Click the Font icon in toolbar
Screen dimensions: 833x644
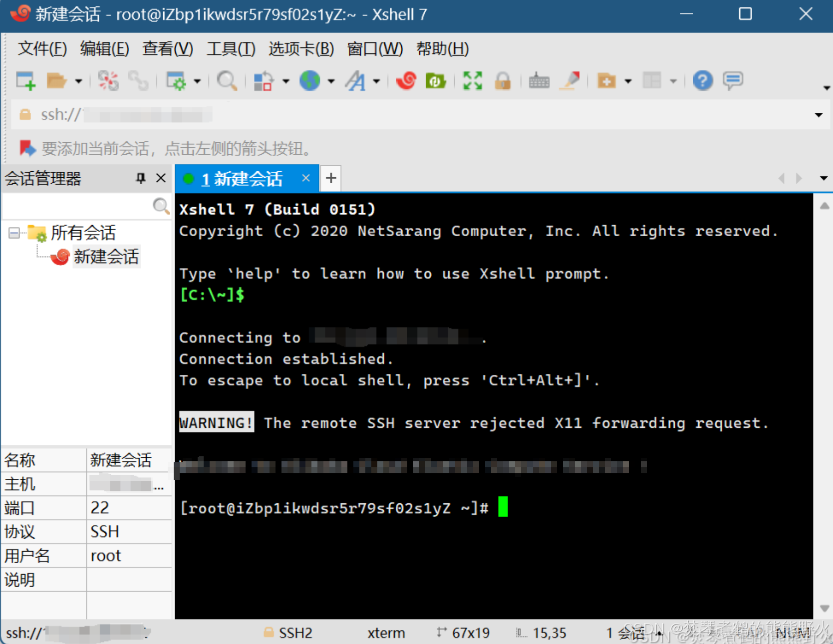[x=355, y=80]
